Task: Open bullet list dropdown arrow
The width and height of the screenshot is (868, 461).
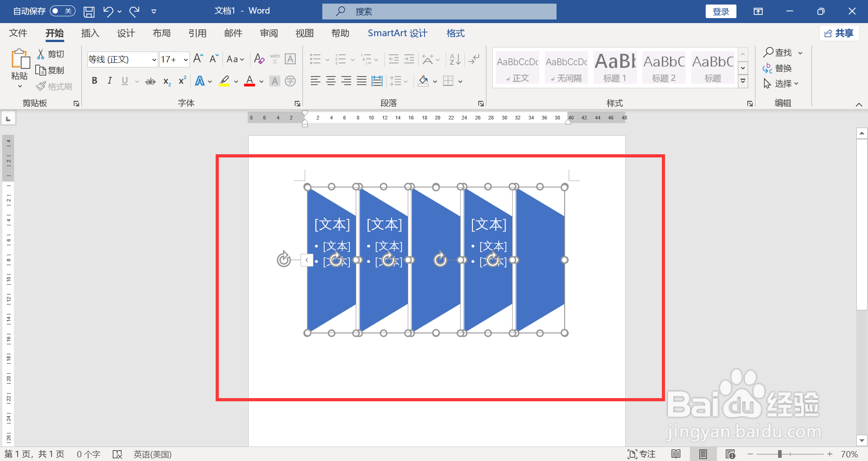Action: (327, 59)
